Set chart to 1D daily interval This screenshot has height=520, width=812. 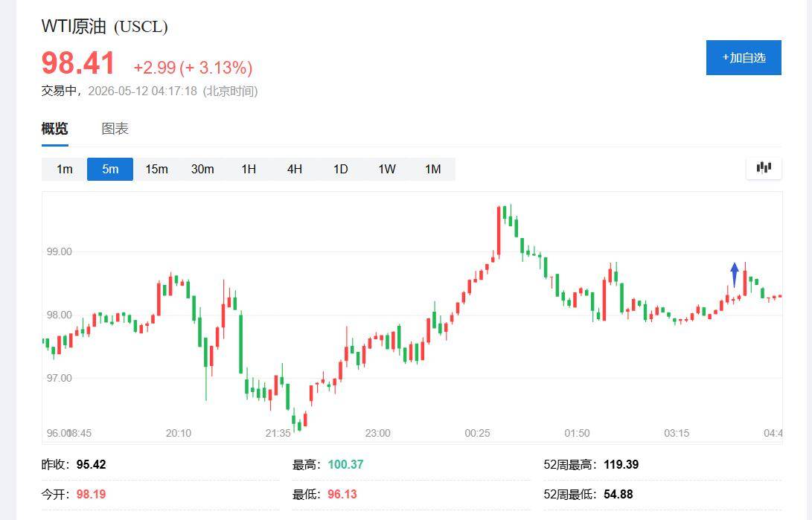341,169
